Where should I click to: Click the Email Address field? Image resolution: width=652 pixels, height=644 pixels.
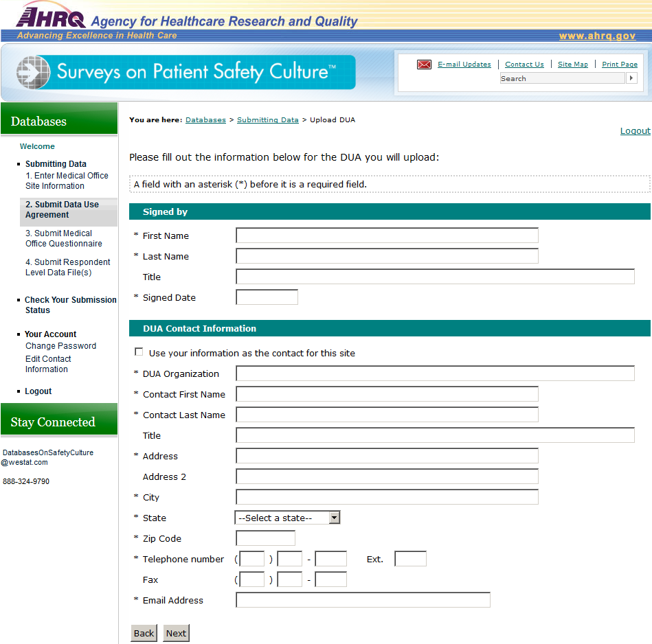click(x=363, y=600)
